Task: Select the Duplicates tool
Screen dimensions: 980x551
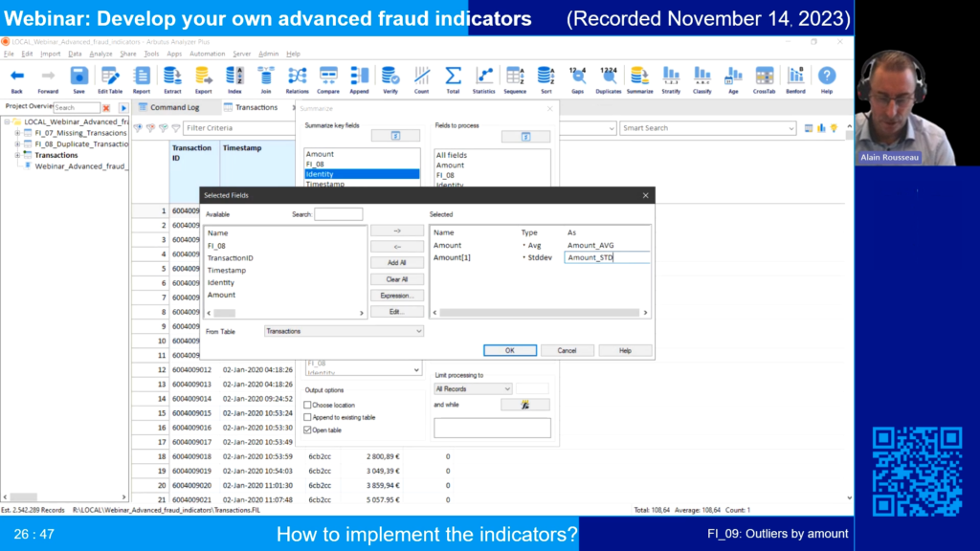Action: (608, 80)
